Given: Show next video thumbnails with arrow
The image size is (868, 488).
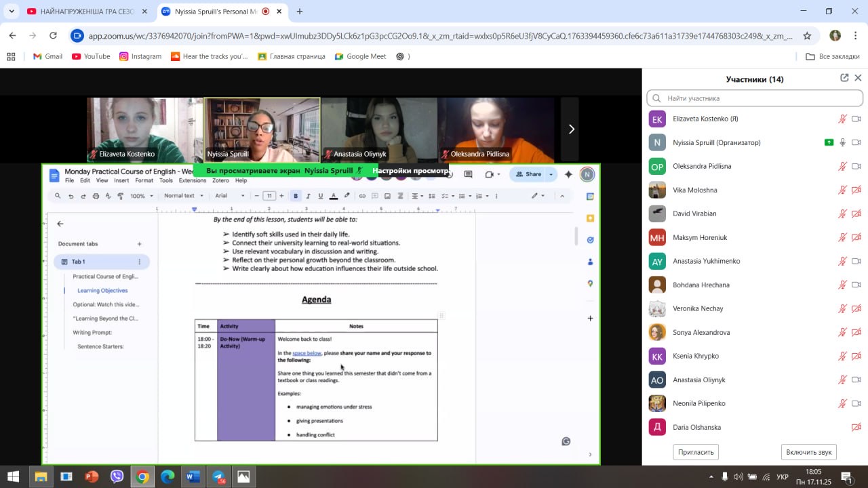Looking at the screenshot, I should coord(571,129).
